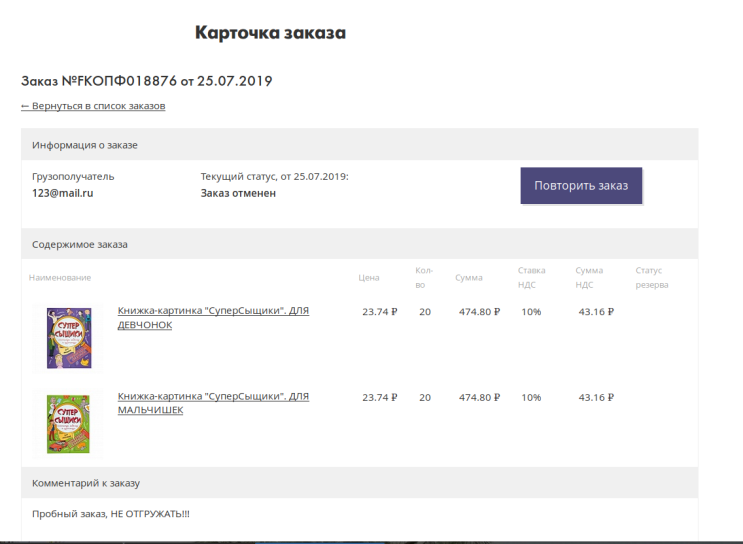
Task: Select the recipient email 123@mail.ru
Action: pyautogui.click(x=63, y=193)
